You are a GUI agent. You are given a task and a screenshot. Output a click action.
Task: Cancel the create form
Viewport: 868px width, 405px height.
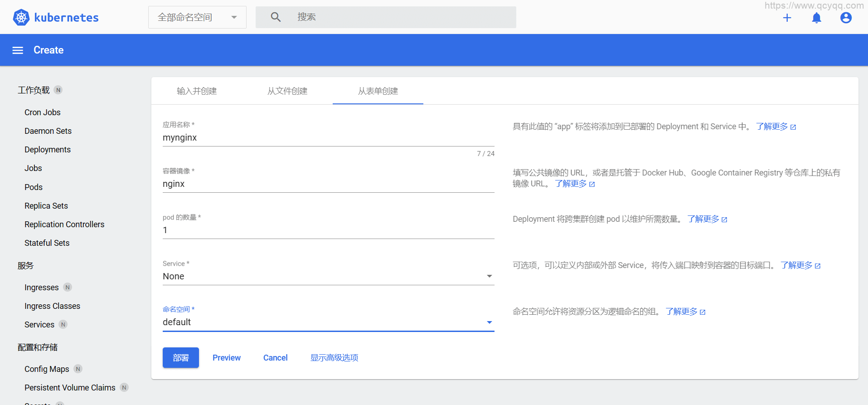pyautogui.click(x=275, y=358)
